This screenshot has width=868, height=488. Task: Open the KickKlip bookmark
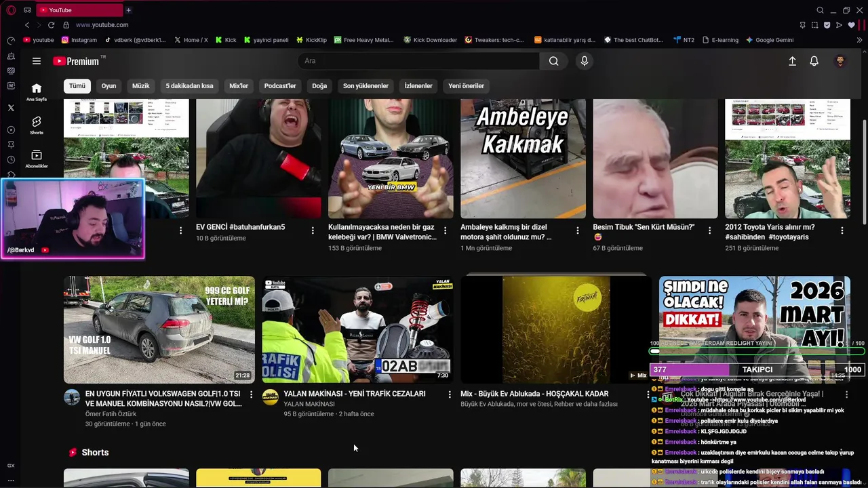click(x=311, y=40)
